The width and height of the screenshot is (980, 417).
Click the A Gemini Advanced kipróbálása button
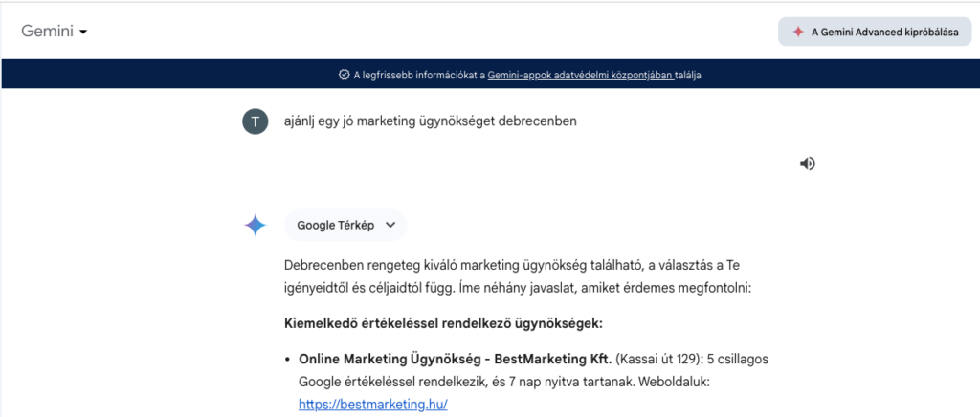point(875,32)
